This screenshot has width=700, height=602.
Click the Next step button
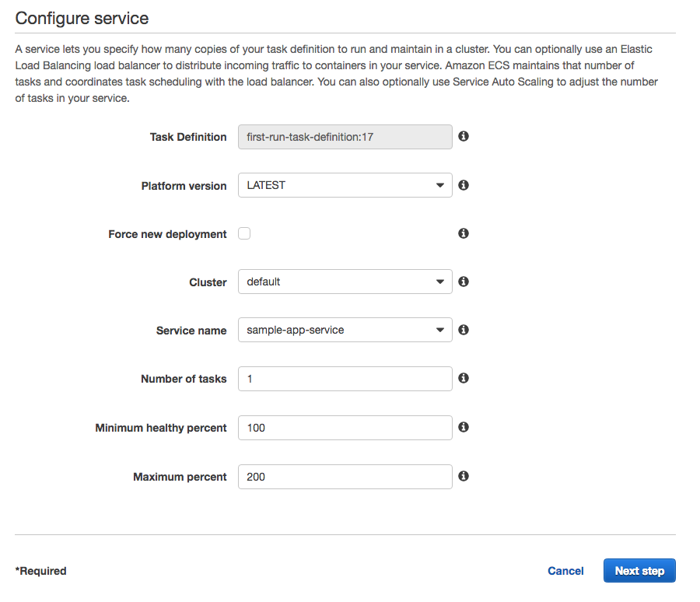[639, 571]
